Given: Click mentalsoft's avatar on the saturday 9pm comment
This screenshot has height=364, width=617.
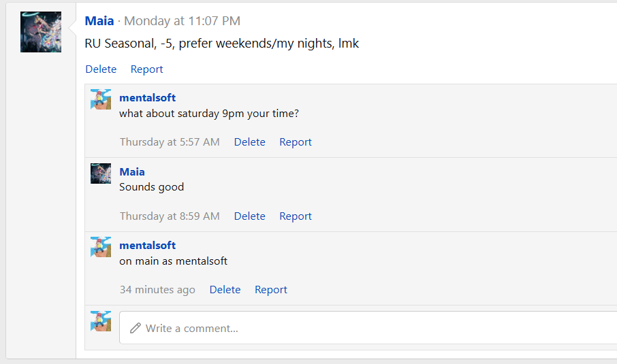Looking at the screenshot, I should tap(101, 99).
